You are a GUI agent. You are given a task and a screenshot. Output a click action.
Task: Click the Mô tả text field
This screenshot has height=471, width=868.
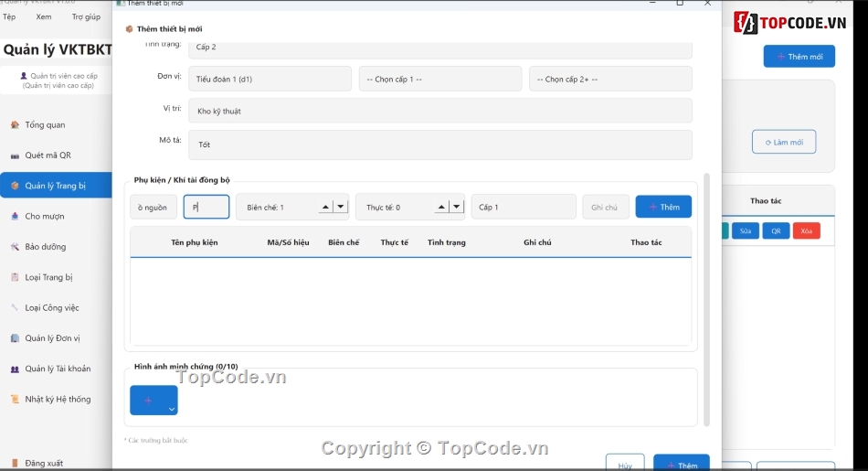[440, 145]
